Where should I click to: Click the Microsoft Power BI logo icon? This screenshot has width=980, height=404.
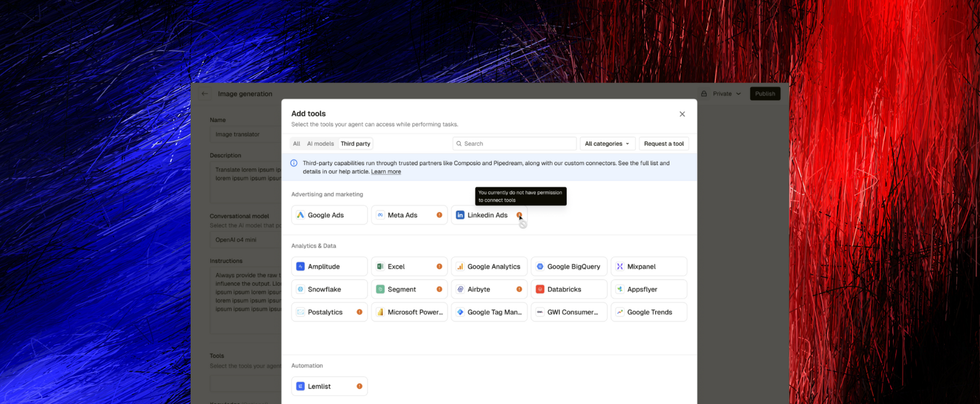click(380, 312)
